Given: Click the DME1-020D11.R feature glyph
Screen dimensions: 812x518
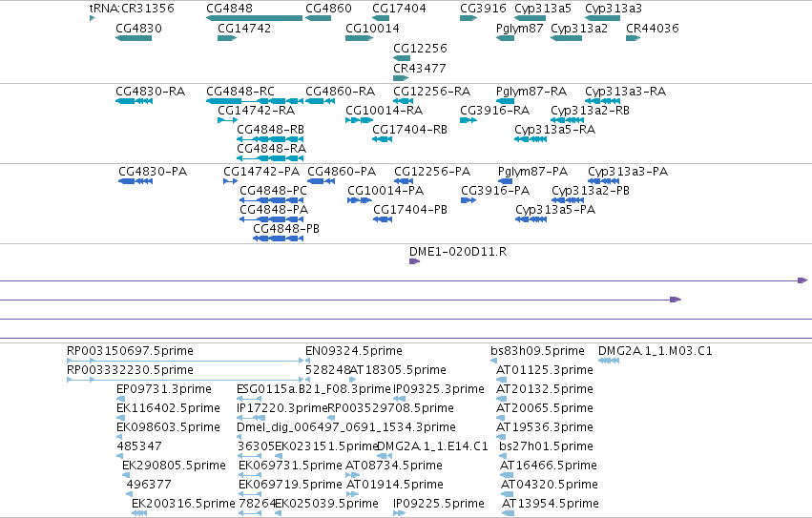Looking at the screenshot, I should [x=414, y=261].
